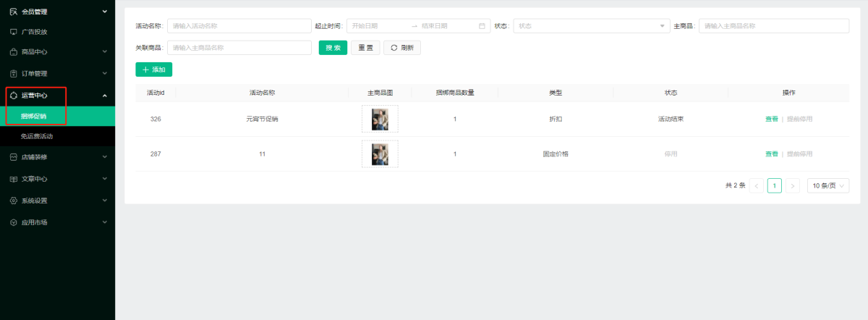The width and height of the screenshot is (868, 320).
Task: Click the 店铺装修 sidebar icon
Action: 13,157
